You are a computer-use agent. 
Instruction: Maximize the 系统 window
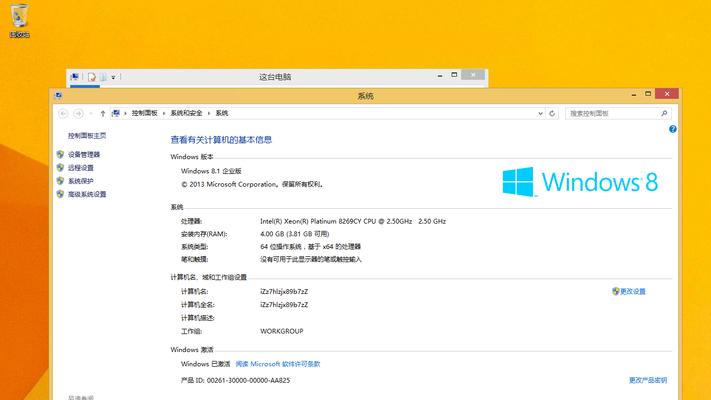648,94
